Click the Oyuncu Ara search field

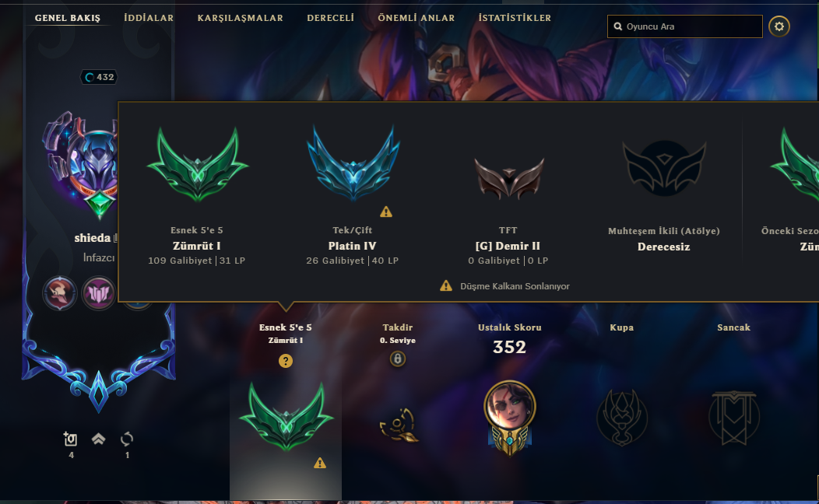(685, 26)
